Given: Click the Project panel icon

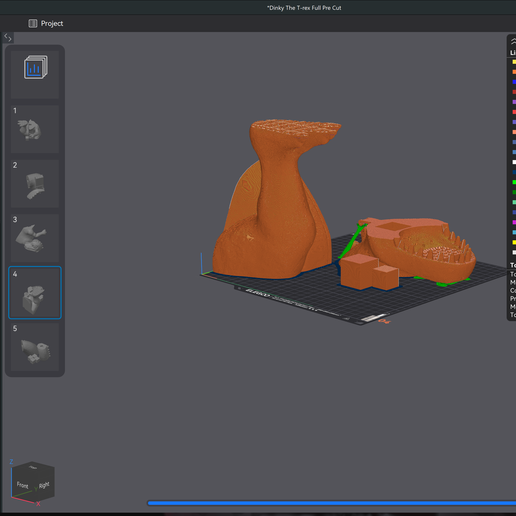Looking at the screenshot, I should coord(33,23).
